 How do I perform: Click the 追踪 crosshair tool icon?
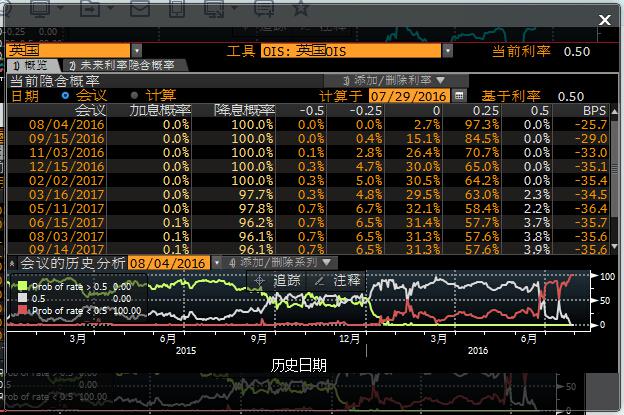(260, 281)
